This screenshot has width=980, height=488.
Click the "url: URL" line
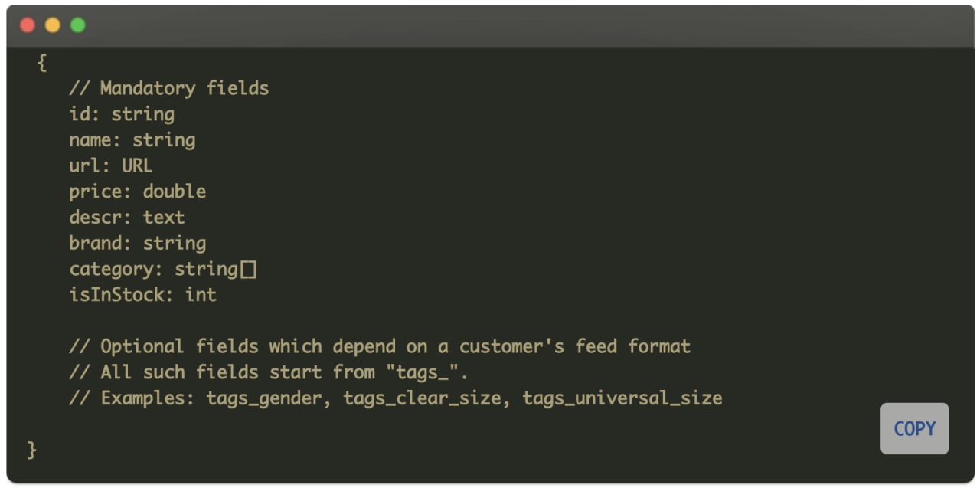click(x=111, y=165)
